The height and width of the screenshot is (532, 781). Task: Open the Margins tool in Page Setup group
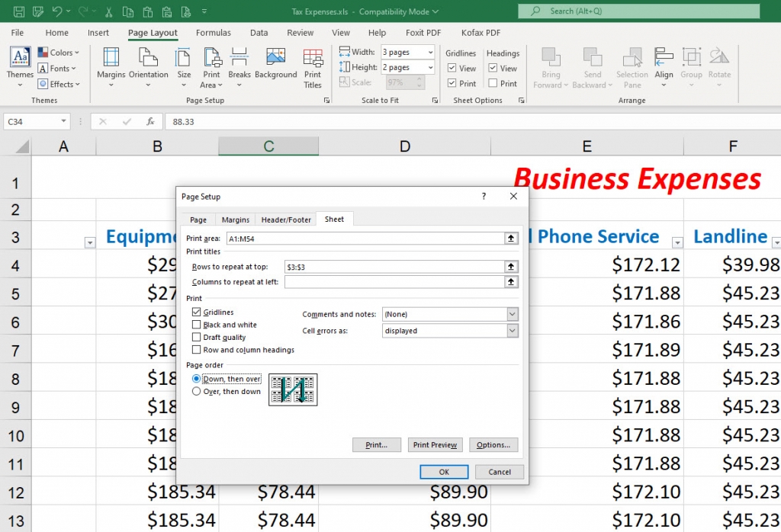tap(111, 68)
